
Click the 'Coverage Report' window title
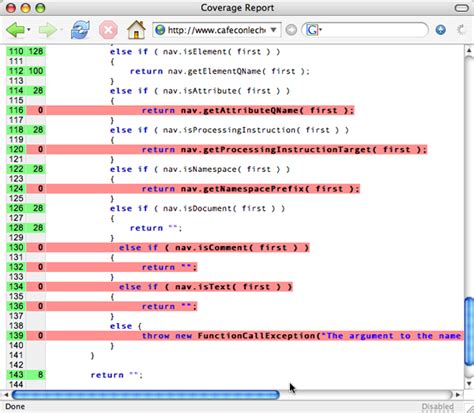click(237, 8)
